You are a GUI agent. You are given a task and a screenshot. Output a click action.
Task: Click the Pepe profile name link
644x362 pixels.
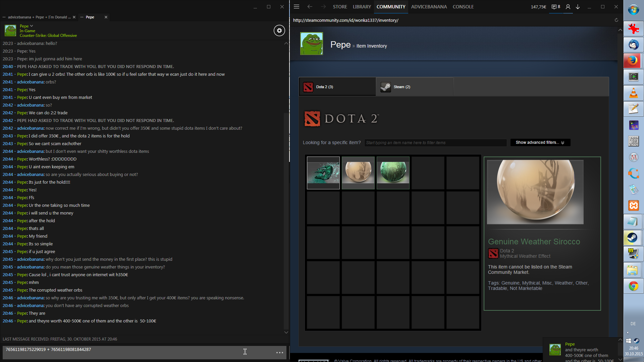pos(340,45)
